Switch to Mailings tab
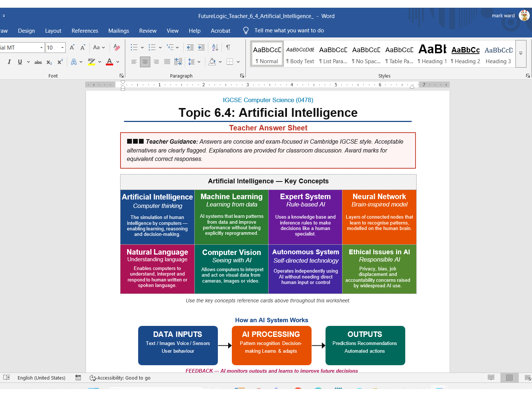 [x=119, y=31]
